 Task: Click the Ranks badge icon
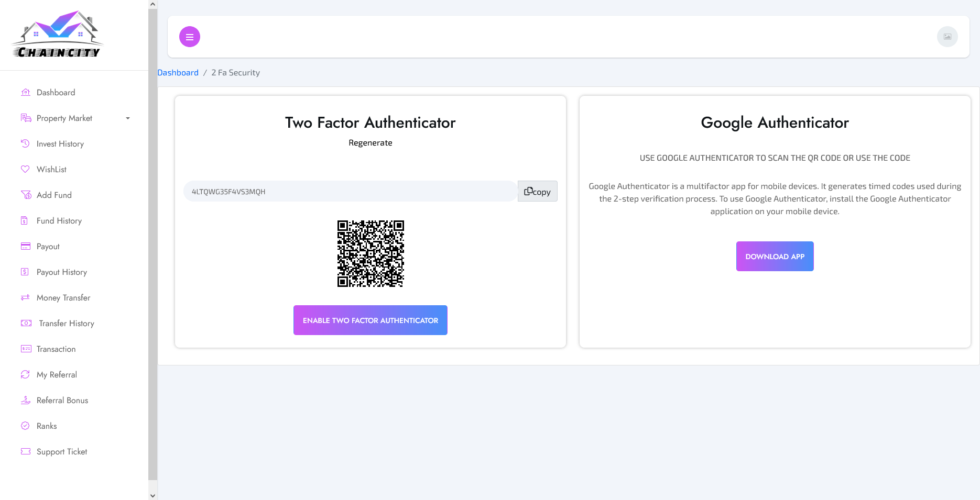[x=25, y=426]
